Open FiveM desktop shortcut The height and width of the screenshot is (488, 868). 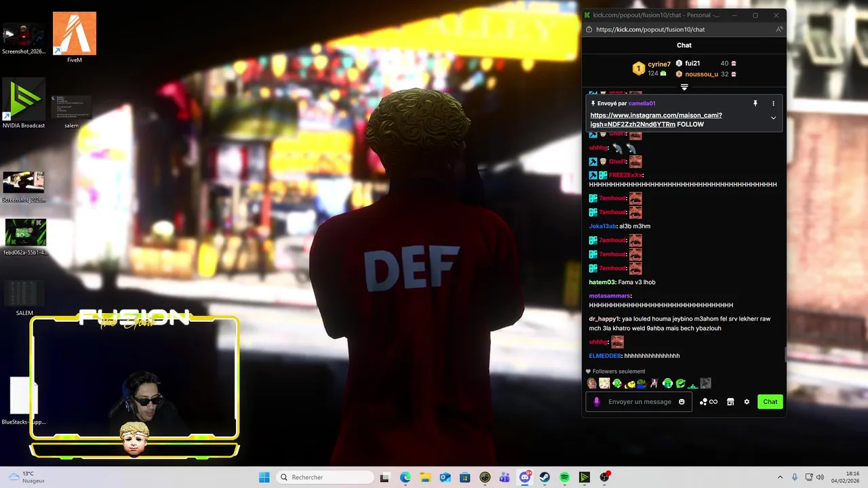(x=75, y=38)
